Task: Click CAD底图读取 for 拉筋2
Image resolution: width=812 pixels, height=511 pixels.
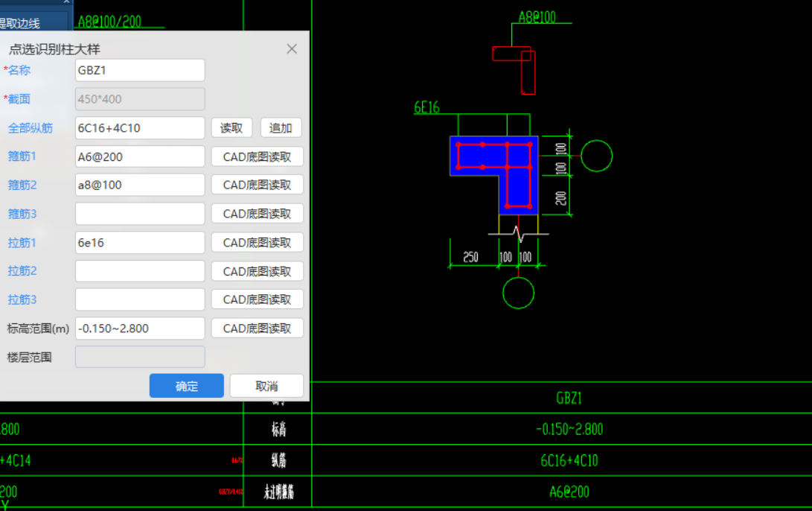Action: [x=257, y=271]
